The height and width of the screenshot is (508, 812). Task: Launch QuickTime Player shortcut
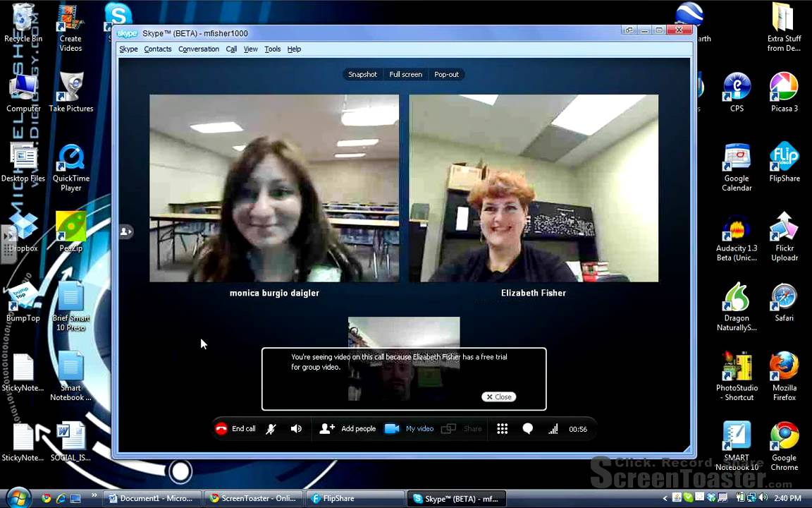[x=71, y=169]
